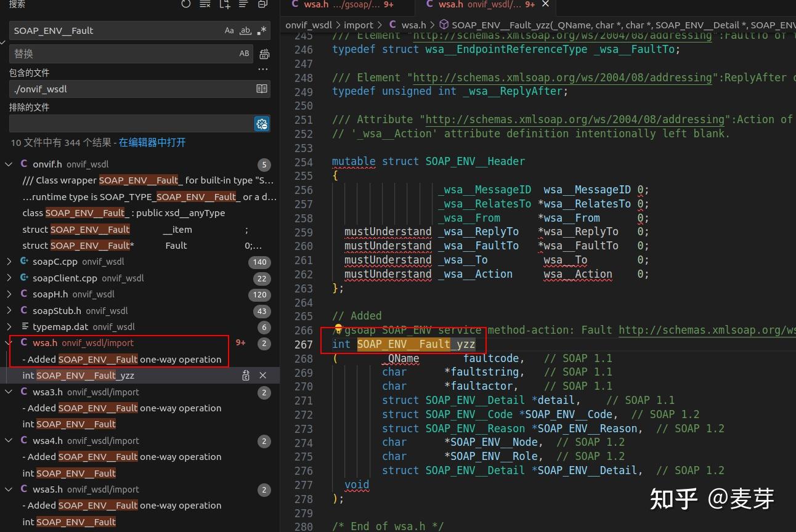Toggle exclude settings and ignore files
This screenshot has height=532, width=796.
pyautogui.click(x=262, y=124)
